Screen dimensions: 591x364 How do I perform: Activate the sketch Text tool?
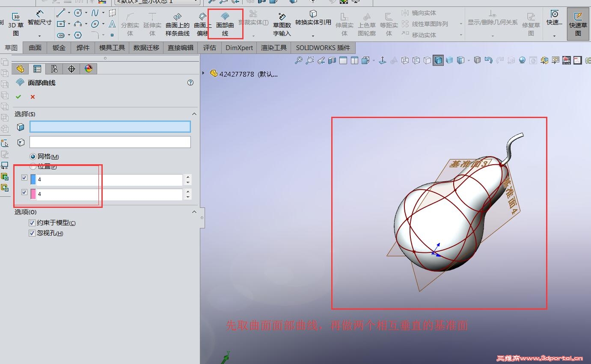point(112,24)
